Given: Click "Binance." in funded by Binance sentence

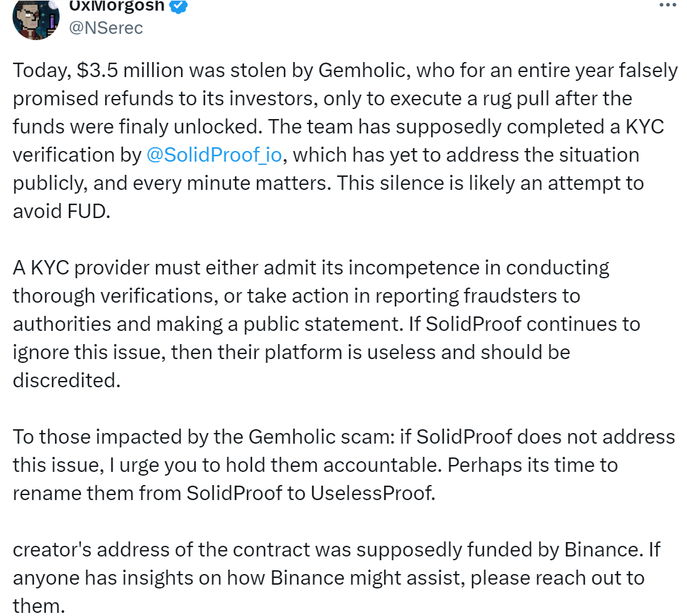Looking at the screenshot, I should 604,550.
